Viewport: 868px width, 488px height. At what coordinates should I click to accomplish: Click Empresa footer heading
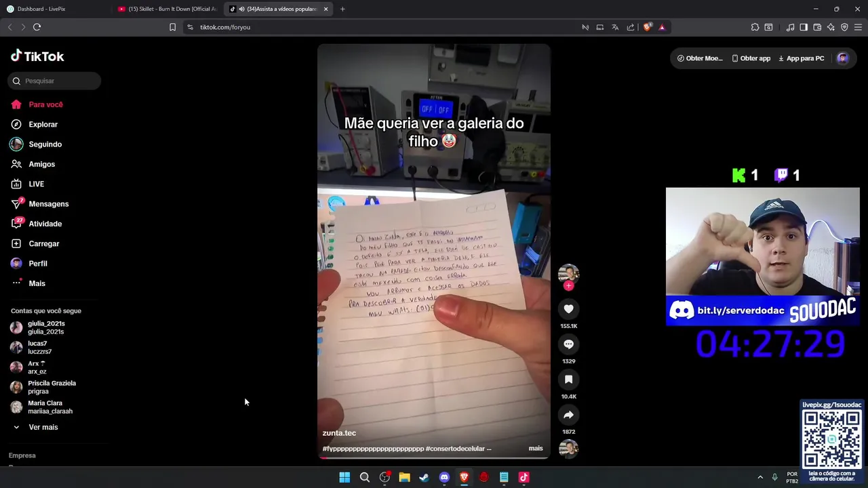(22, 455)
